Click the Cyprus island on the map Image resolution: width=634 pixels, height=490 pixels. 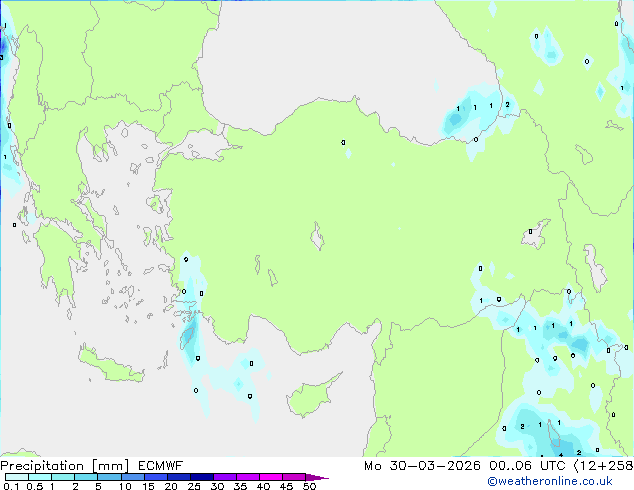(311, 395)
